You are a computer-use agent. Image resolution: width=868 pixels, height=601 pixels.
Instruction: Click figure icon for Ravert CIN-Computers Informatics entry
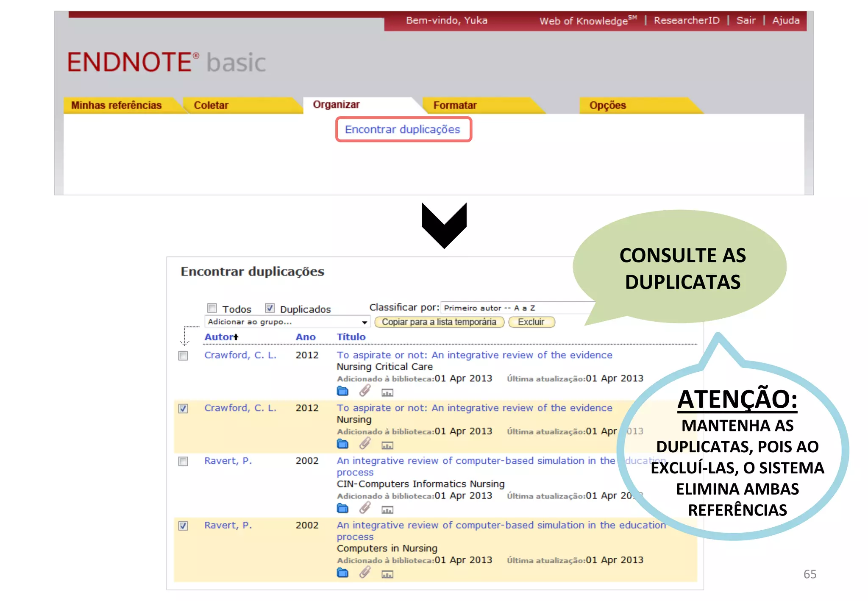tap(387, 510)
